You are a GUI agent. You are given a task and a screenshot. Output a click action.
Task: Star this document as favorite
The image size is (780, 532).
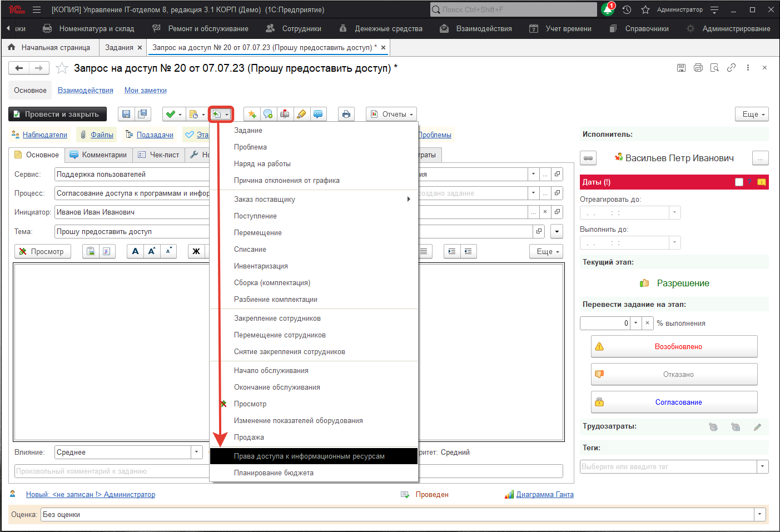[62, 68]
